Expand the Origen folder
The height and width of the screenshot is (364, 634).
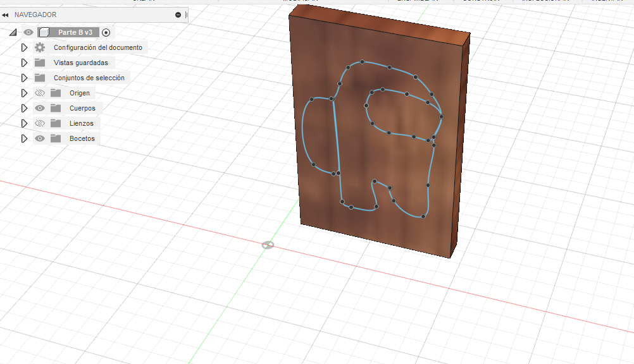[x=24, y=93]
